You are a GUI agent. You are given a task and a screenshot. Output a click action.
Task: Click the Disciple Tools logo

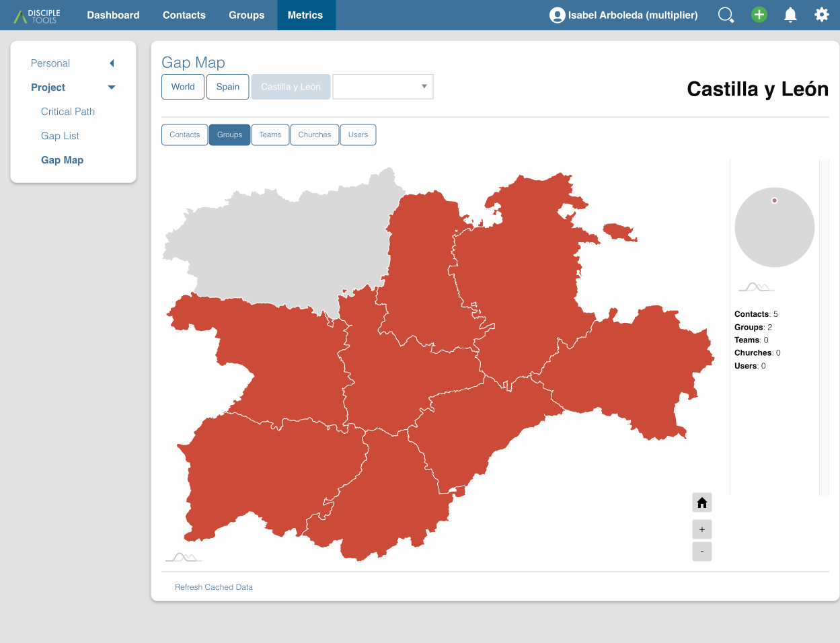pos(38,15)
